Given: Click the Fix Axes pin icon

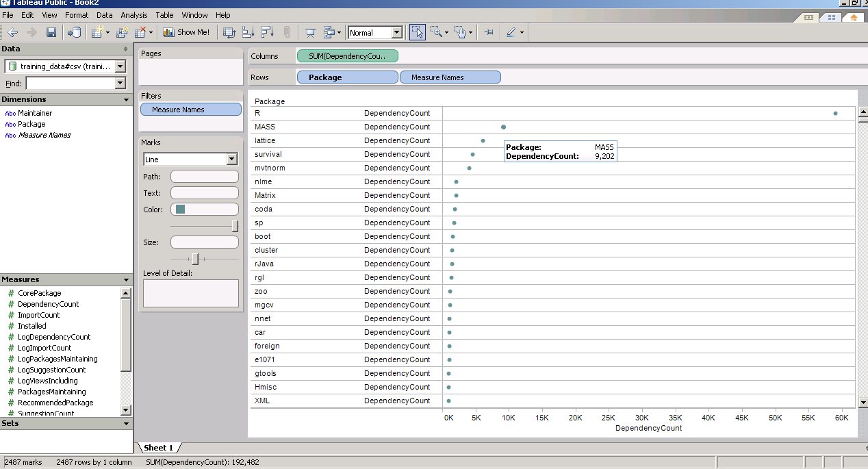Looking at the screenshot, I should [489, 32].
